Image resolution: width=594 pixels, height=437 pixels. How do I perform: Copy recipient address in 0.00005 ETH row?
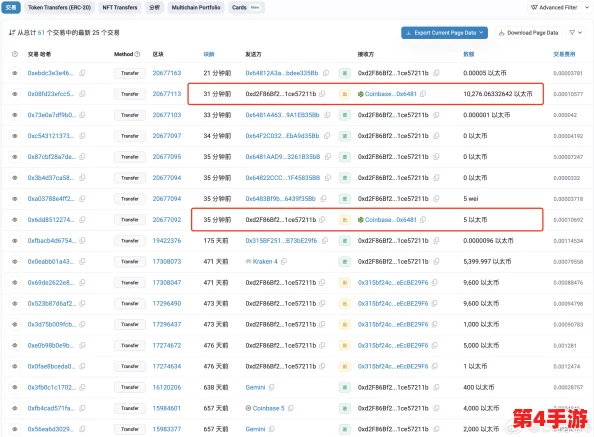[x=436, y=73]
